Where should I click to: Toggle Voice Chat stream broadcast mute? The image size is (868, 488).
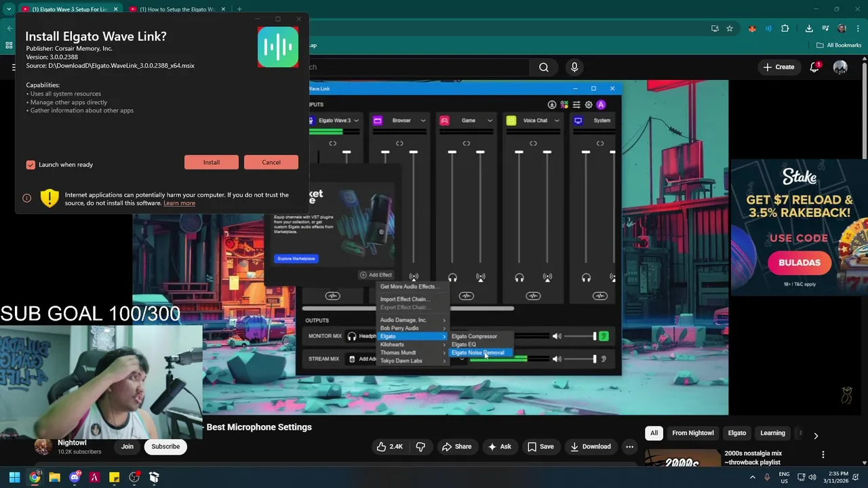547,277
